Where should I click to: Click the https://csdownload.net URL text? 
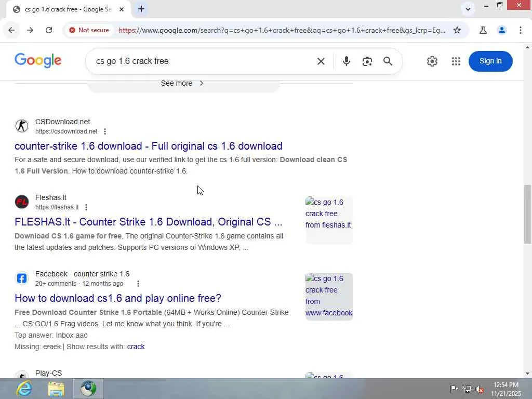(66, 131)
